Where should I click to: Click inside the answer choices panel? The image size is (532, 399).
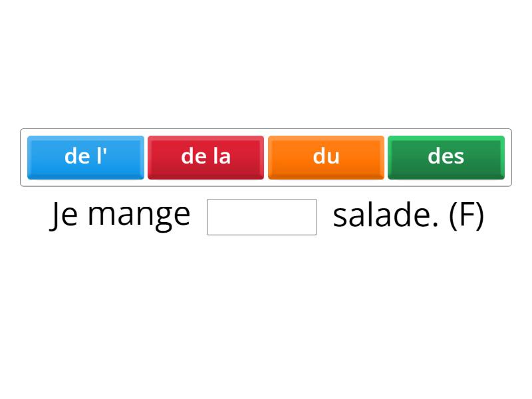pyautogui.click(x=266, y=157)
